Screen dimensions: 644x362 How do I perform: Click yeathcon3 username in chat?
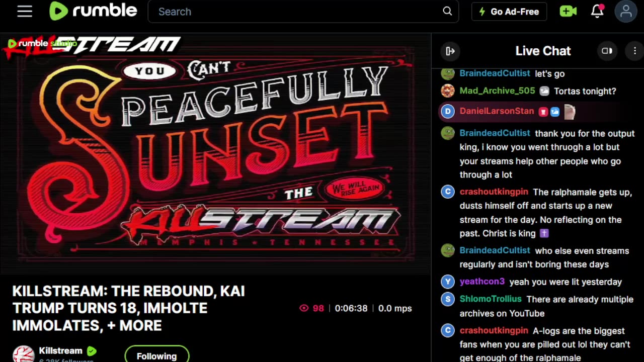point(482,282)
